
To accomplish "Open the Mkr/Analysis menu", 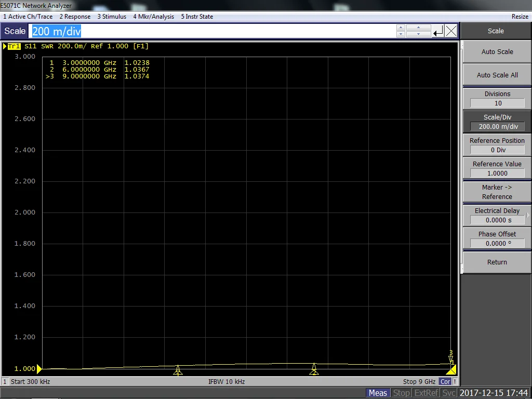I will tap(154, 17).
